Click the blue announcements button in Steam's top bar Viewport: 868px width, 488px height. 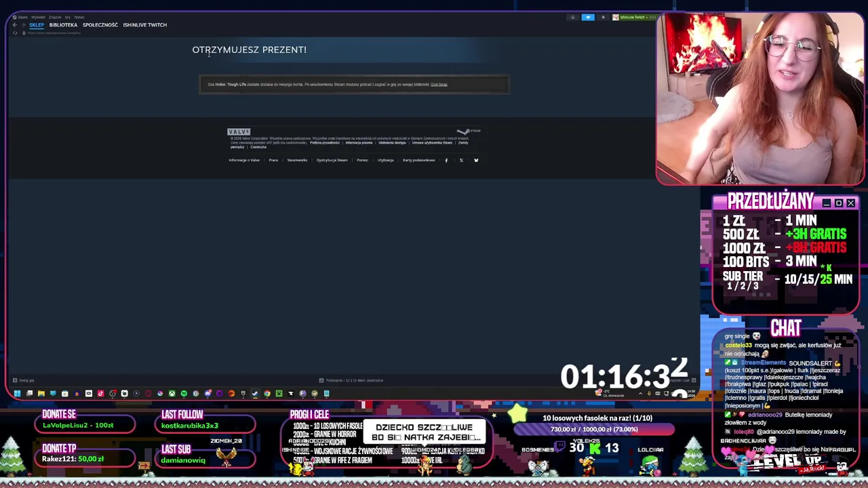pyautogui.click(x=588, y=17)
